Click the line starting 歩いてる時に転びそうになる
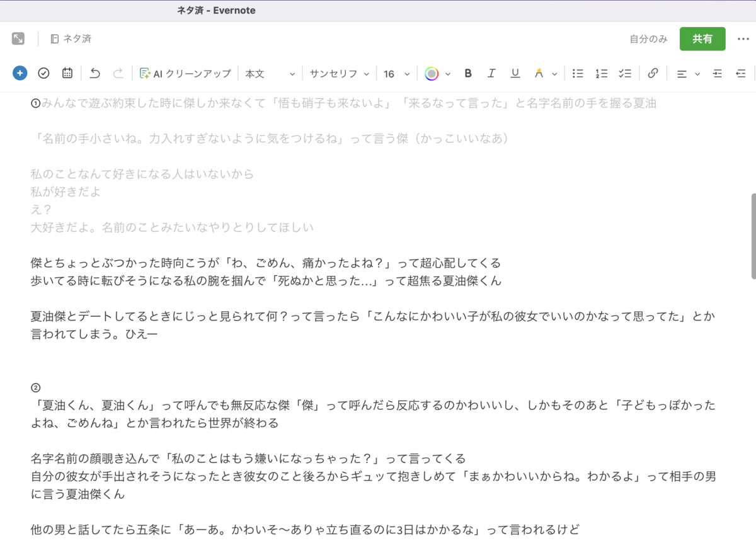 [x=266, y=281]
